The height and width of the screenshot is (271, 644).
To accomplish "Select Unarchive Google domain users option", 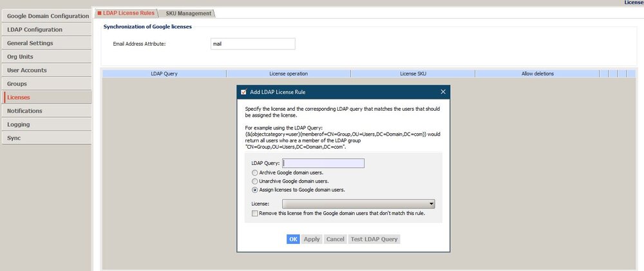I will 290,181.
